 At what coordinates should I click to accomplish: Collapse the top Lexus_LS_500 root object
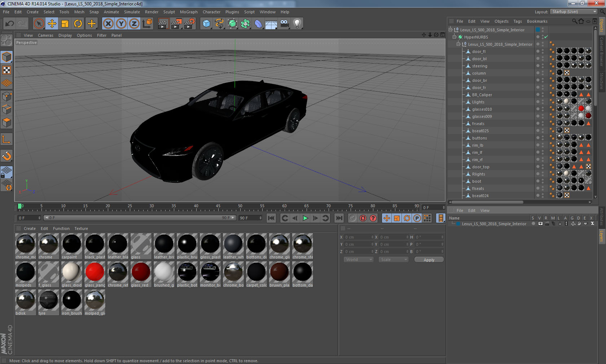451,30
